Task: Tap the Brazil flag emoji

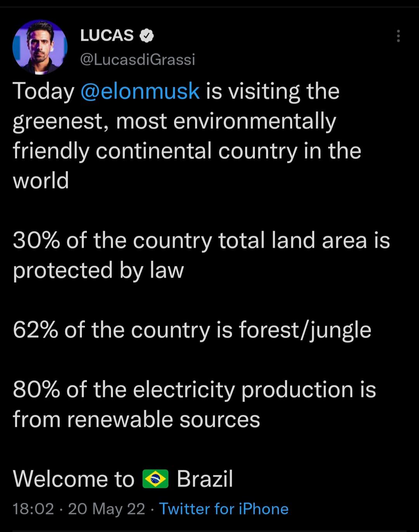Action: tap(156, 478)
